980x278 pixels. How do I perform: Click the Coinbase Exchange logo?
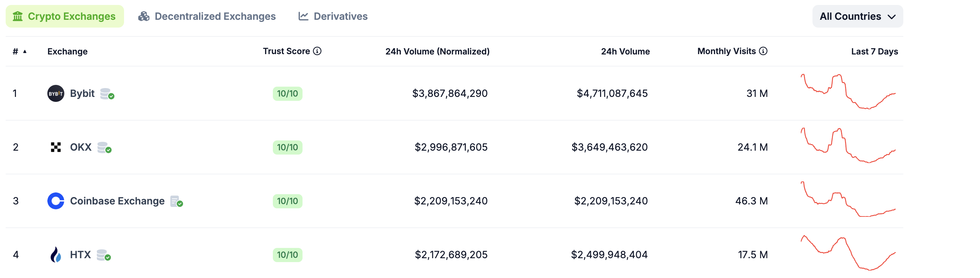55,201
